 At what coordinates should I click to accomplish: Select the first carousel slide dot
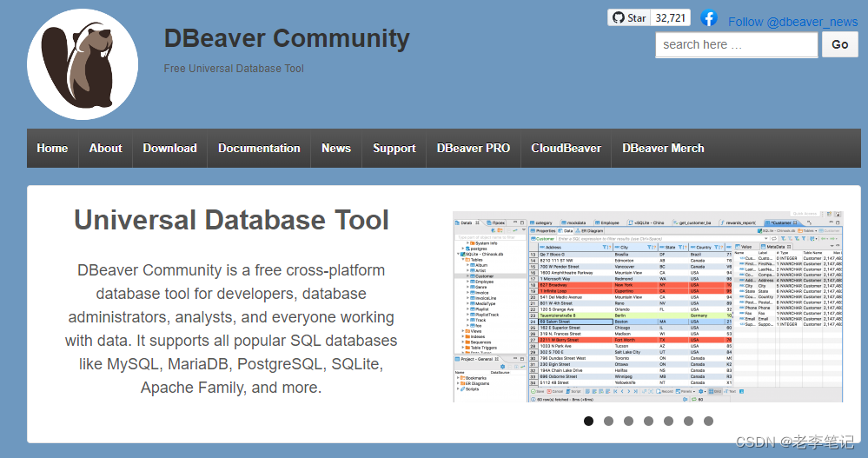tap(588, 421)
